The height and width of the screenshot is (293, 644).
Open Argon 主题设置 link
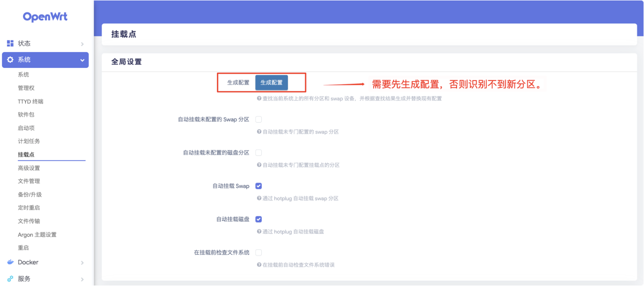click(37, 235)
